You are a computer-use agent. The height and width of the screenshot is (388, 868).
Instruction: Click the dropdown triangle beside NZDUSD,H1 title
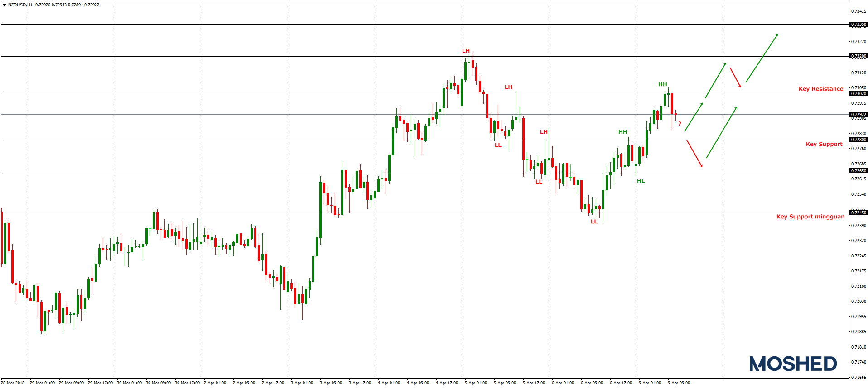coord(5,5)
